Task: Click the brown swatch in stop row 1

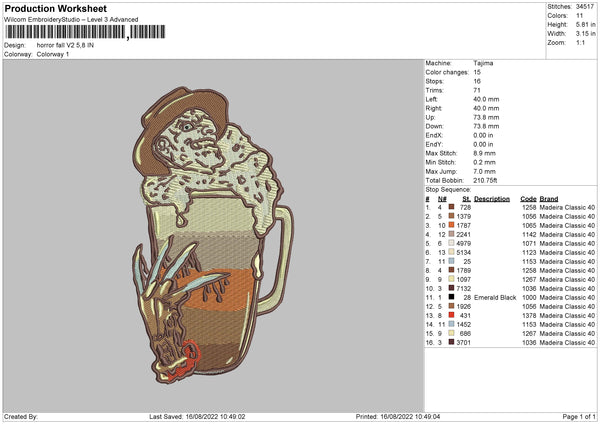Action: point(452,207)
